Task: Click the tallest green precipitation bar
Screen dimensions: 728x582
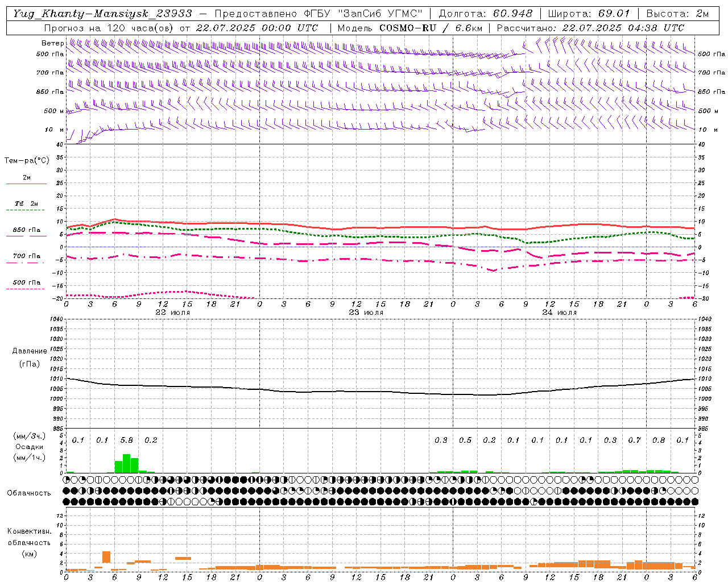Action: (x=127, y=463)
